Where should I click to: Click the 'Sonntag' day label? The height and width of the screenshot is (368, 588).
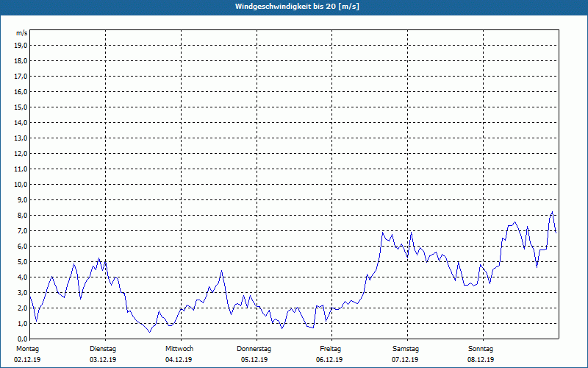tap(481, 349)
